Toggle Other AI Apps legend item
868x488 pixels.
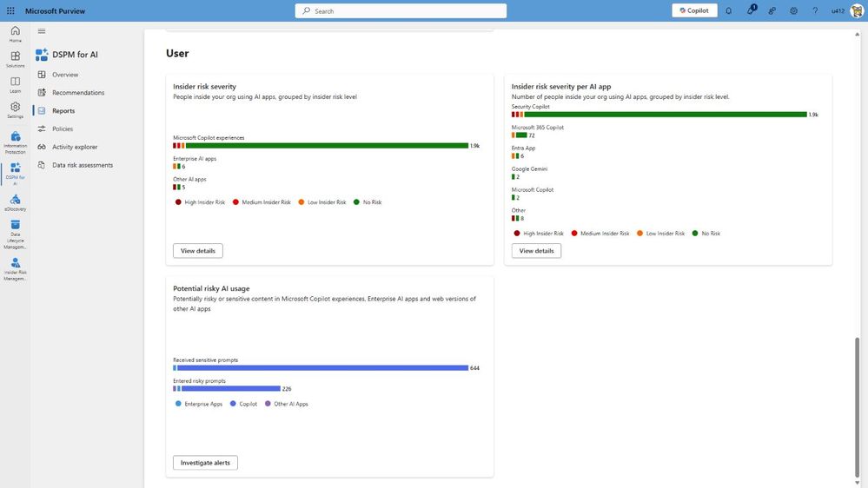286,404
